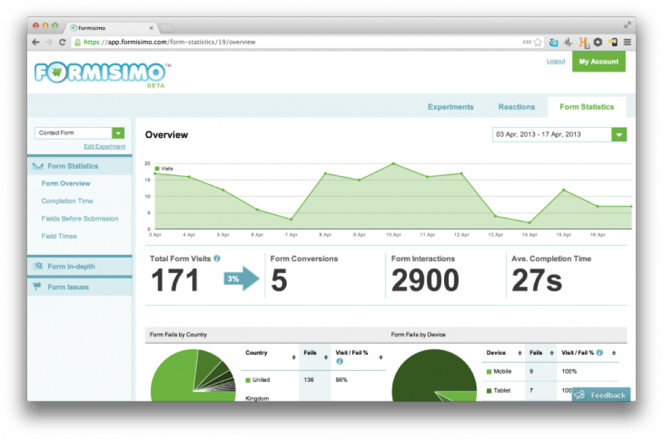
Task: Open the Contact Form dropdown arrow
Action: click(118, 133)
